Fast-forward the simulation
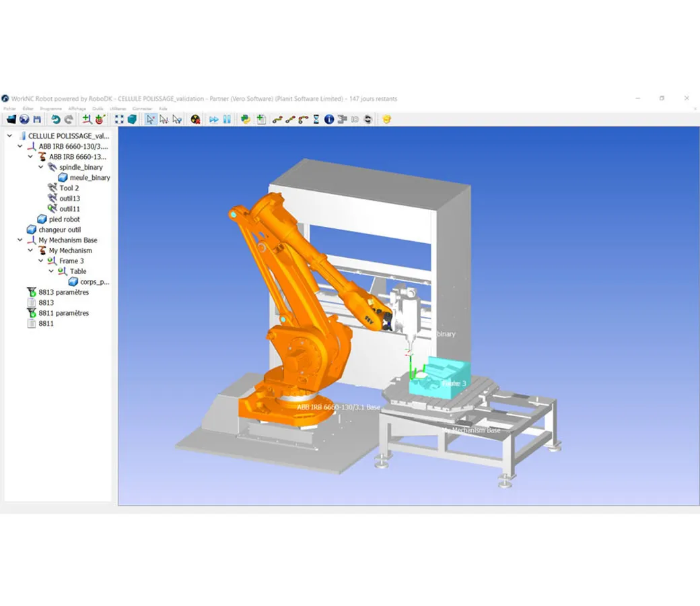Viewport: 700px width, 606px height. [x=213, y=119]
